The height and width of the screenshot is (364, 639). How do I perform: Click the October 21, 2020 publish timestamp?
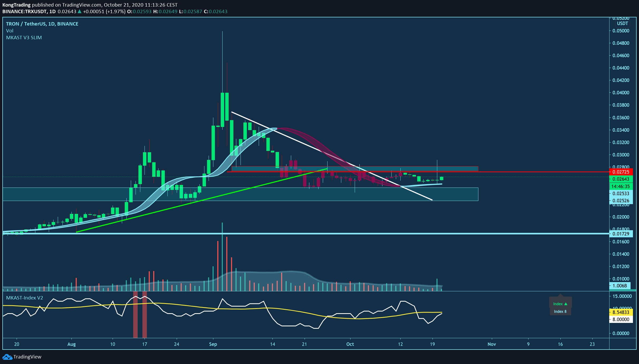click(141, 5)
